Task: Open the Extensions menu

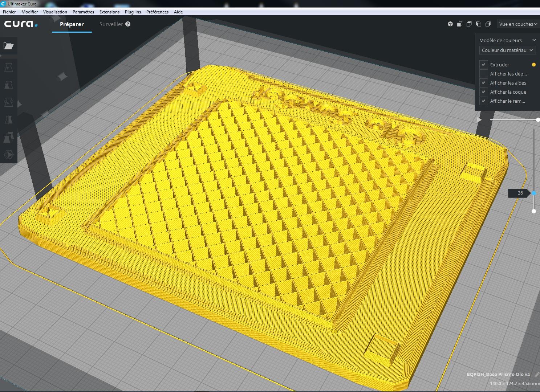Action: (109, 12)
